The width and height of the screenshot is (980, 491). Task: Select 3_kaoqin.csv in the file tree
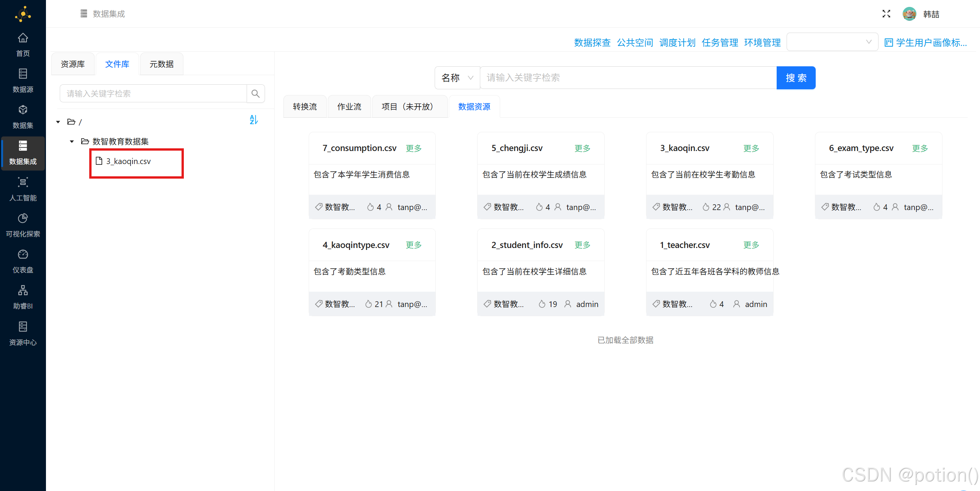[129, 161]
